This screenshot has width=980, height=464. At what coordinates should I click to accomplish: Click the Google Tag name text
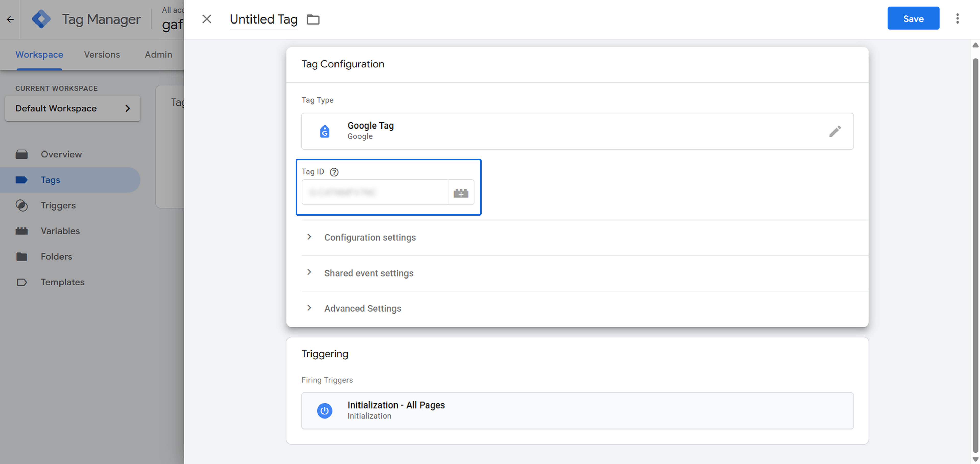click(x=371, y=126)
